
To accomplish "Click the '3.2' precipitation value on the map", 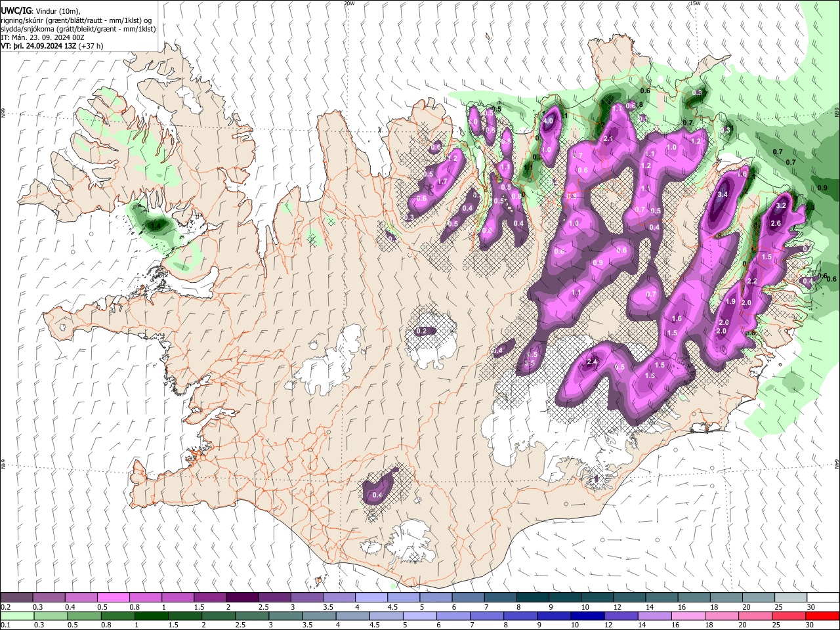I will click(x=781, y=205).
